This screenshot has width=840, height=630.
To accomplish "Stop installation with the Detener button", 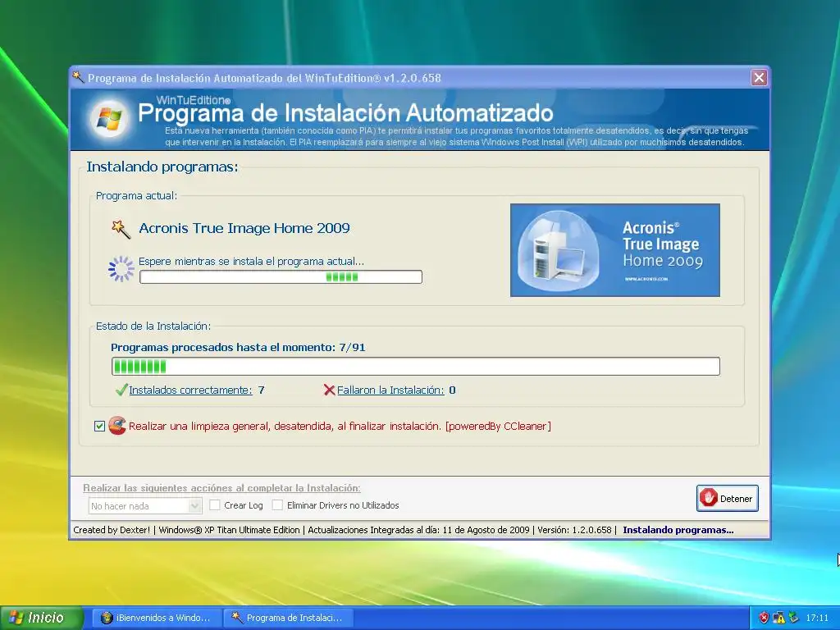I will [727, 498].
